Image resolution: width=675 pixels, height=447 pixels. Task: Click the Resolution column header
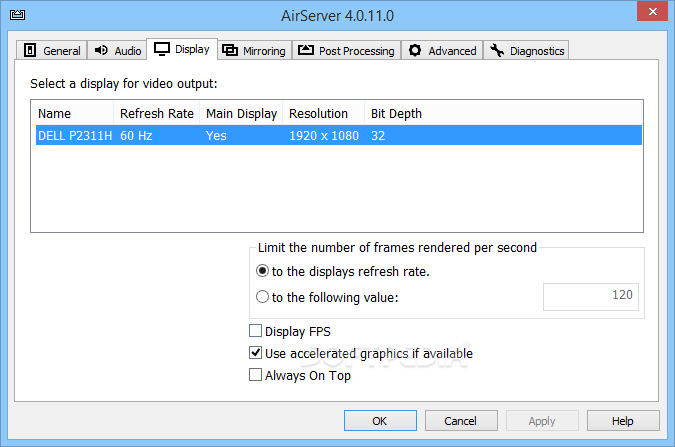(x=324, y=114)
